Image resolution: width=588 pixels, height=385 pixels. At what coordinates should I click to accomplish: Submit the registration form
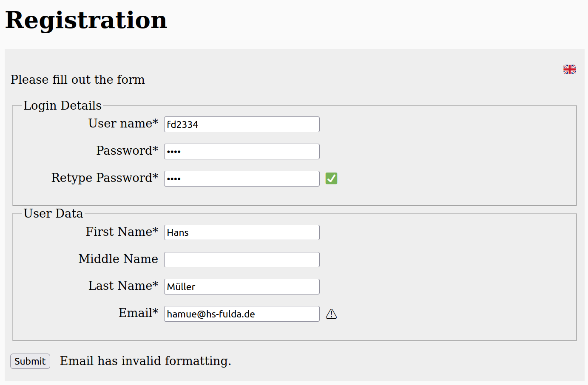30,361
